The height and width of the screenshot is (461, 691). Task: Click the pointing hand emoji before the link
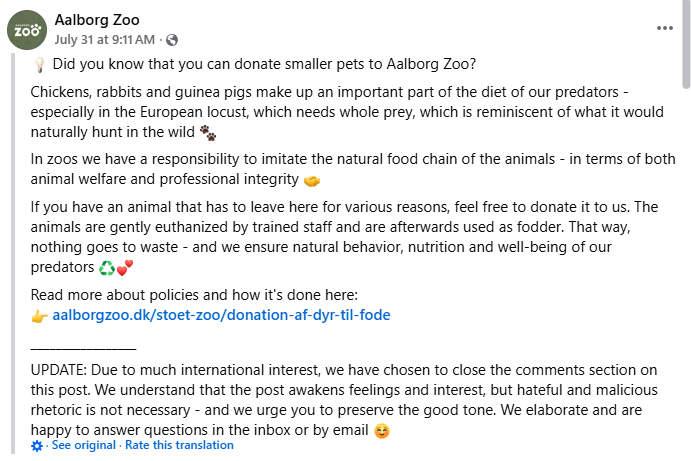click(x=40, y=316)
